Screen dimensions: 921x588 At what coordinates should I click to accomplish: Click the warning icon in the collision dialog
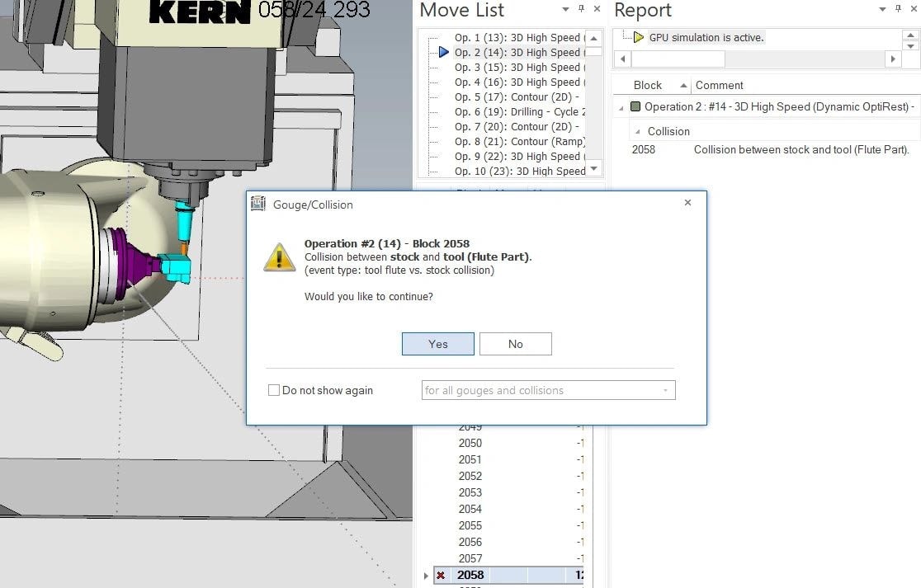tap(279, 257)
